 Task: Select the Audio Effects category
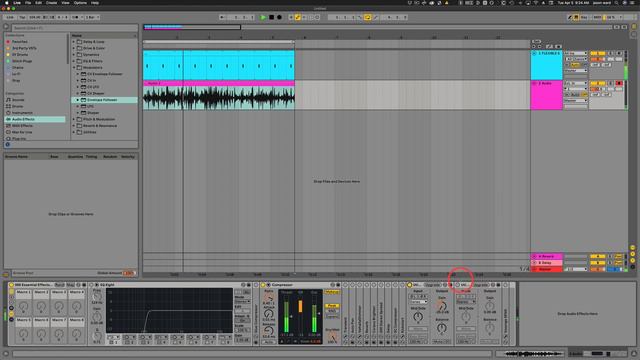tap(35, 119)
